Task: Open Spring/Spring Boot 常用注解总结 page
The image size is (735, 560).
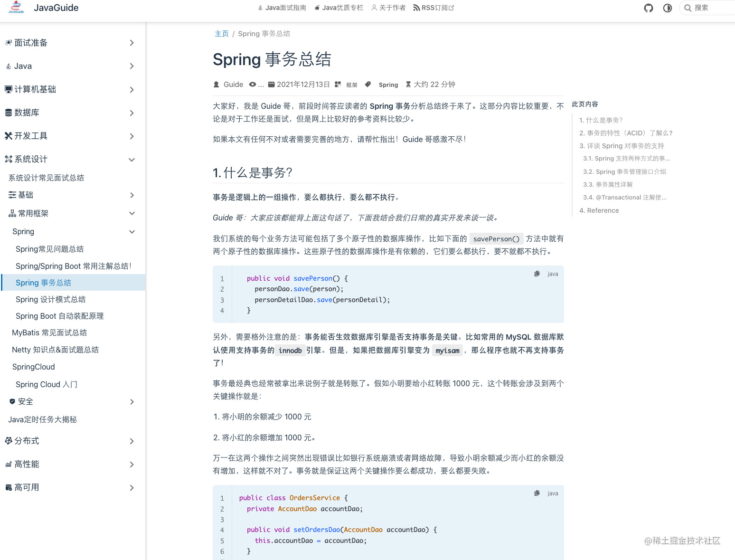Action: [x=74, y=266]
